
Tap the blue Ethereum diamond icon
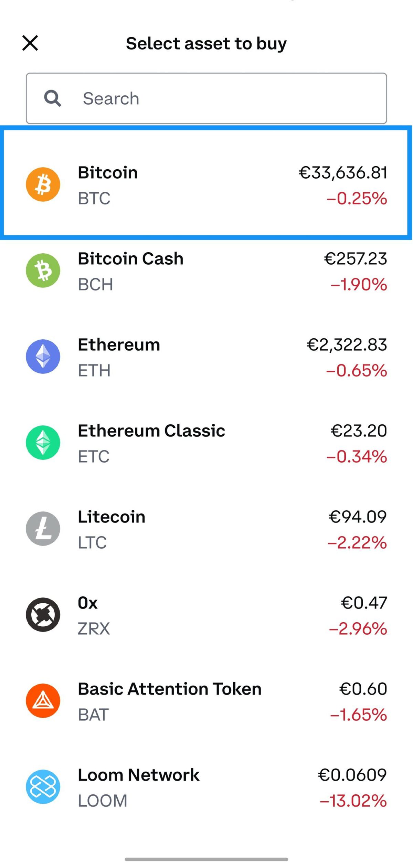[x=43, y=357]
